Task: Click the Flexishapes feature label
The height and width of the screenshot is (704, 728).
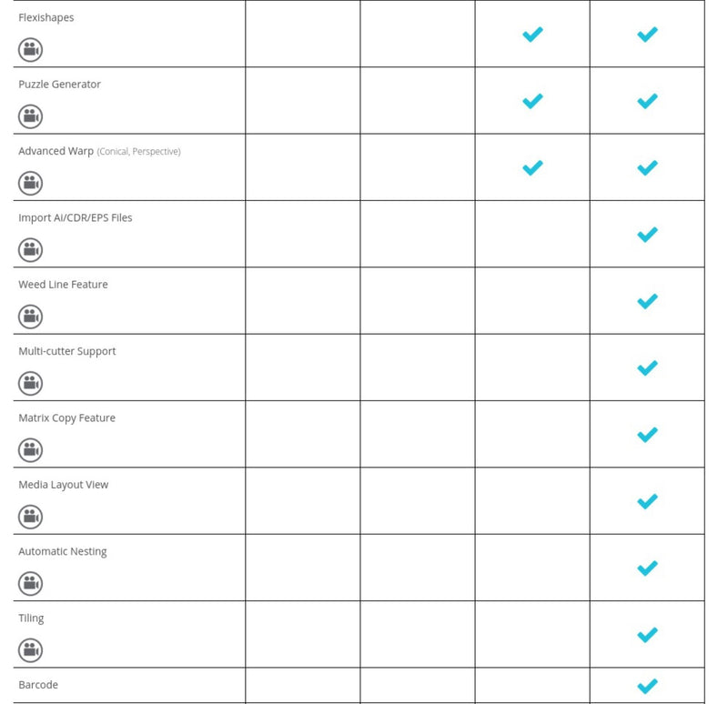Action: pos(46,17)
